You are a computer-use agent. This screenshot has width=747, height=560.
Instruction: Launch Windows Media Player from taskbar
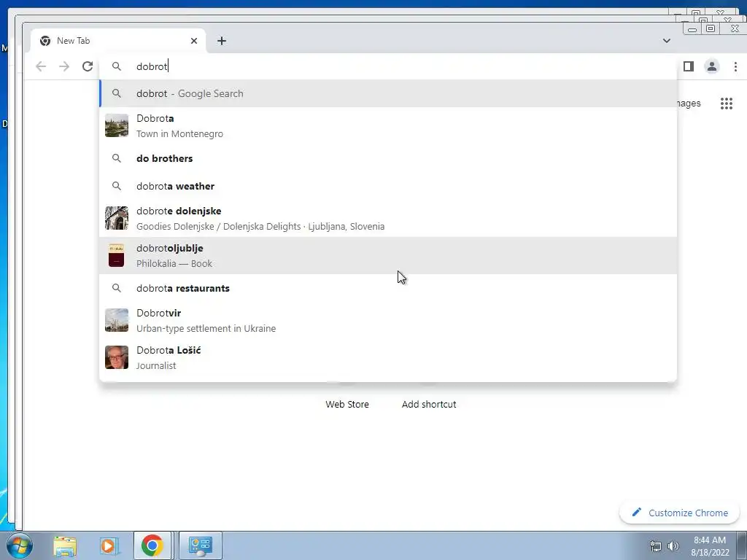pos(109,545)
